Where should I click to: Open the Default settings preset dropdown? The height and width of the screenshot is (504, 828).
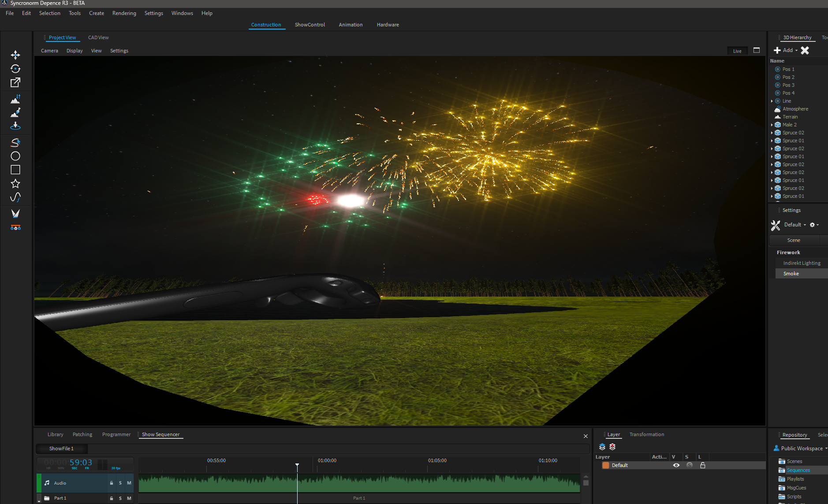pos(795,225)
